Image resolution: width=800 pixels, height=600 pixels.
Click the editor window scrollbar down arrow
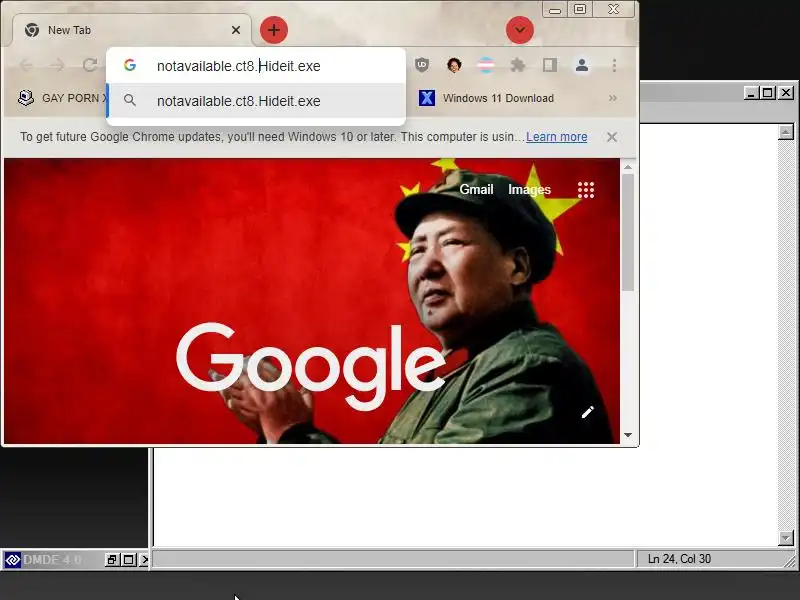coord(786,538)
